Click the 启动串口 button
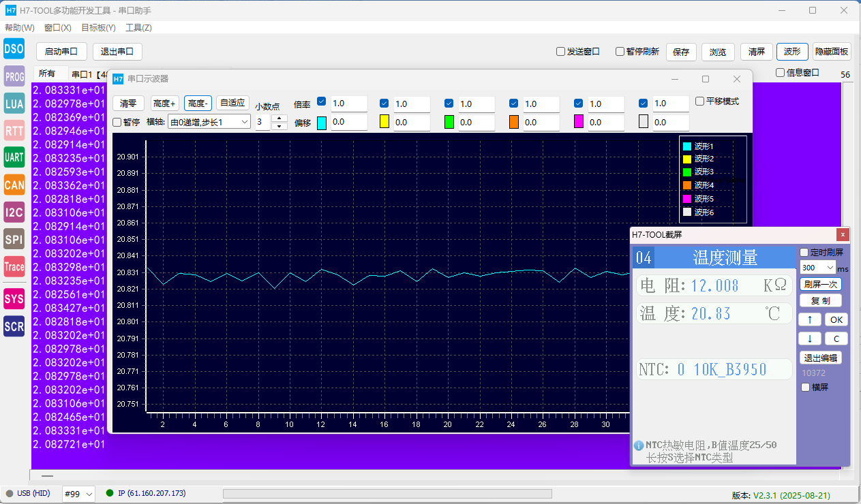The height and width of the screenshot is (504, 861). (61, 52)
